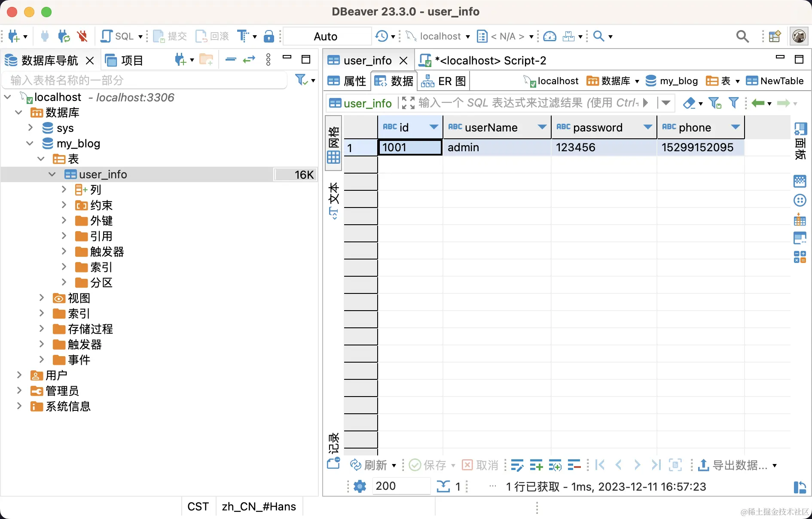
Task: Click the collapse all icon in navigator
Action: coord(231,60)
